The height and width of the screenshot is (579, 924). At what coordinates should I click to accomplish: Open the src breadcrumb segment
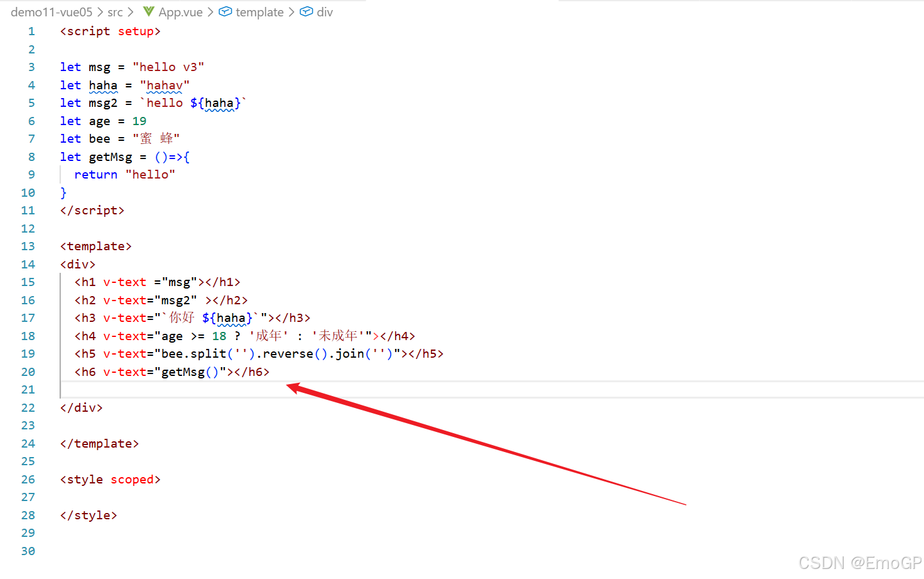pos(115,12)
